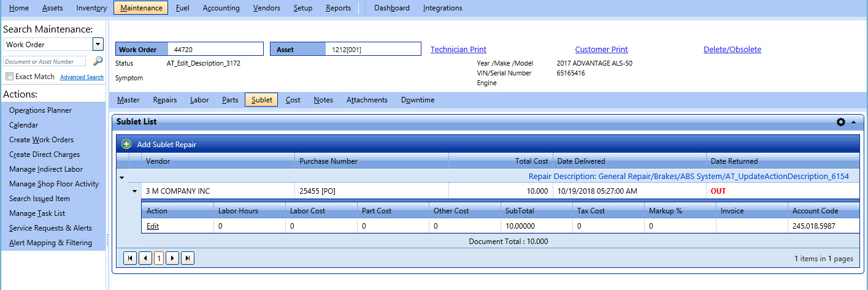Click the Date Delivered column header
868x290 pixels.
click(629, 161)
